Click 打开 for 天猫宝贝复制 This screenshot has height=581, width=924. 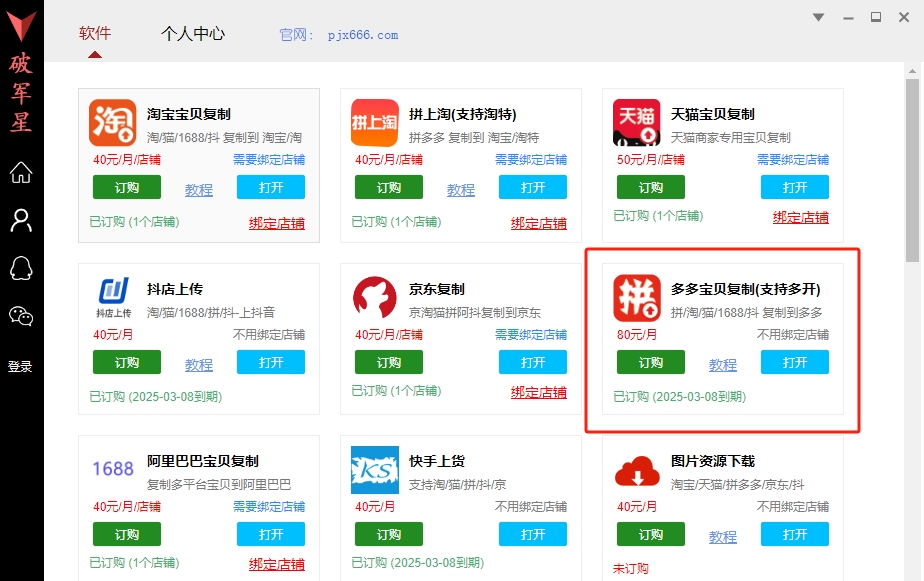coord(795,187)
